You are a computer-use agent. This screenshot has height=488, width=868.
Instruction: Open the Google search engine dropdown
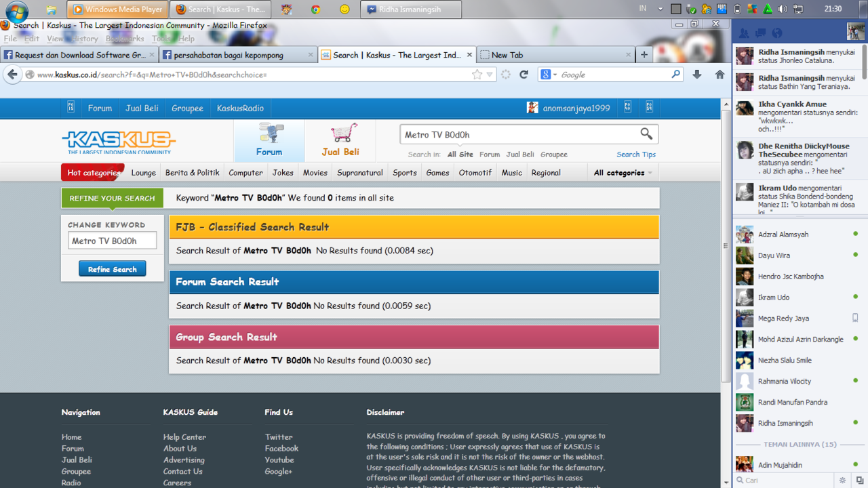click(x=548, y=75)
